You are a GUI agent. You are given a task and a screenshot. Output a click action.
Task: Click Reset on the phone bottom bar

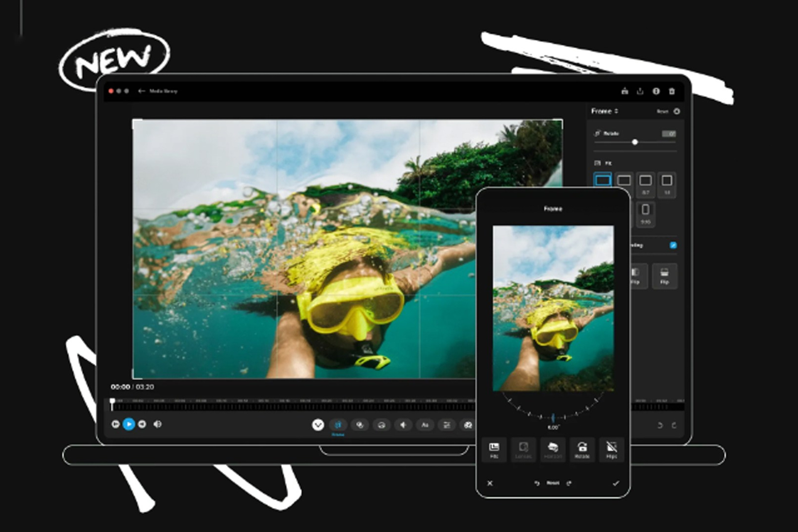click(553, 483)
